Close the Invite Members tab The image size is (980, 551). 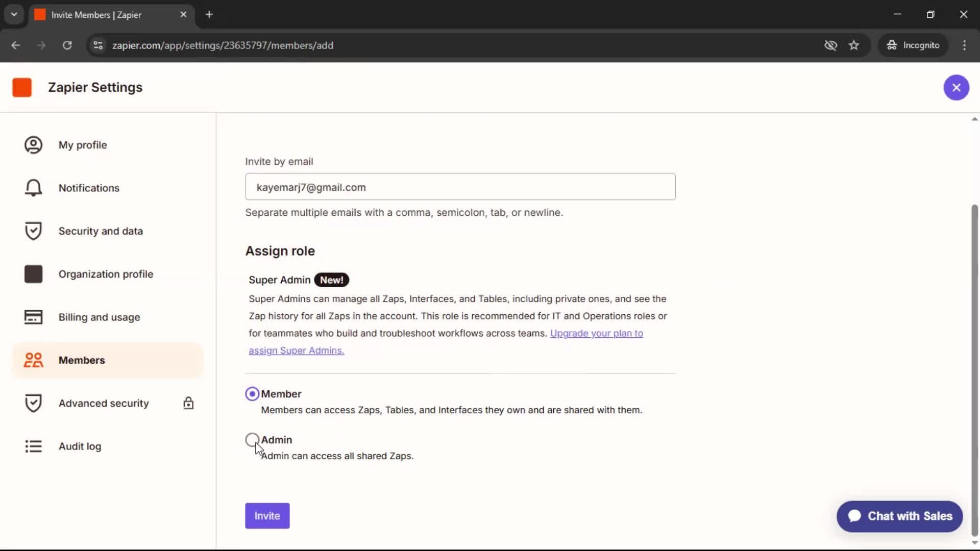pos(183,14)
